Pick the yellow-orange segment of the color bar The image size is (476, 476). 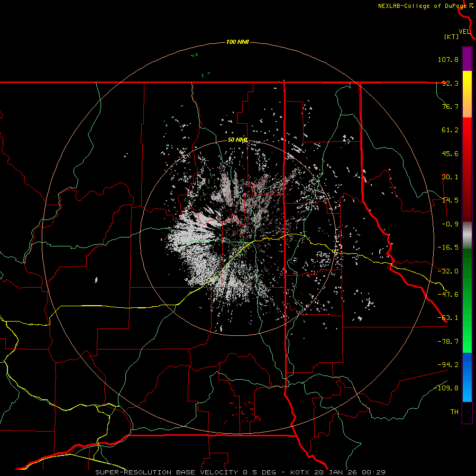coord(467,94)
